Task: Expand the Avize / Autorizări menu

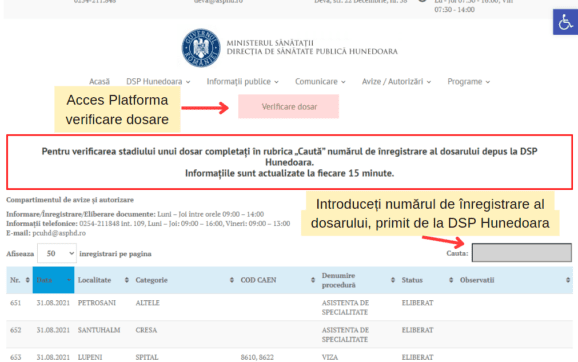Action: (x=396, y=81)
